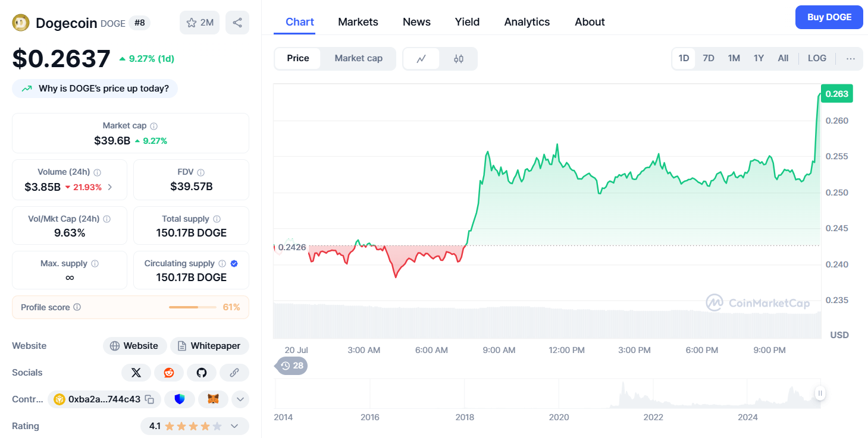Viewport: 868px width, 438px height.
Task: Open the Chart tab
Action: pos(300,22)
